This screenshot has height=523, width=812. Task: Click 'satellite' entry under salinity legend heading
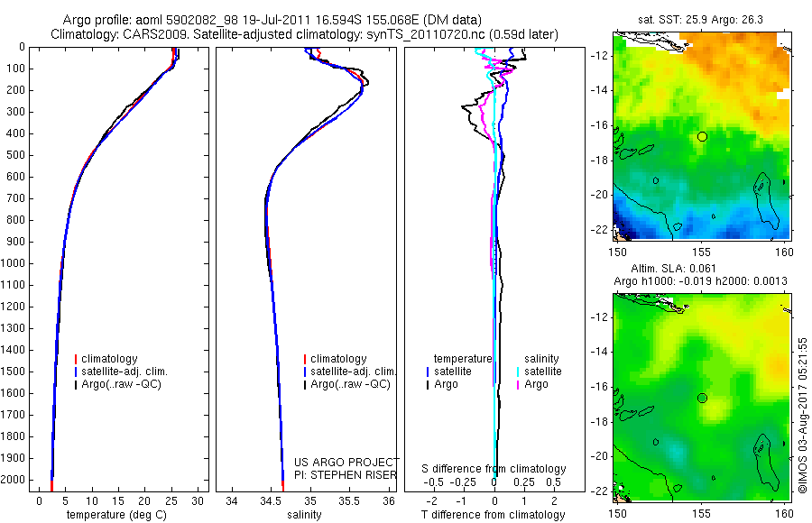[543, 372]
